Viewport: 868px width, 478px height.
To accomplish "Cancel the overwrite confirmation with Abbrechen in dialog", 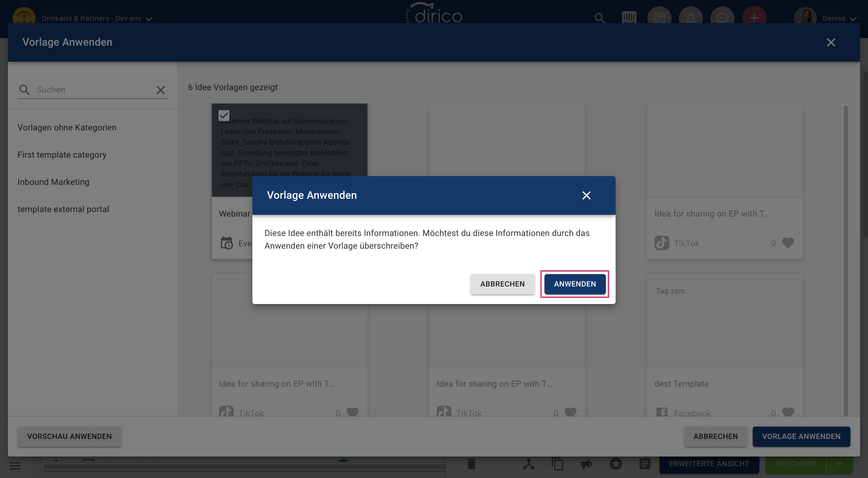I will 502,284.
